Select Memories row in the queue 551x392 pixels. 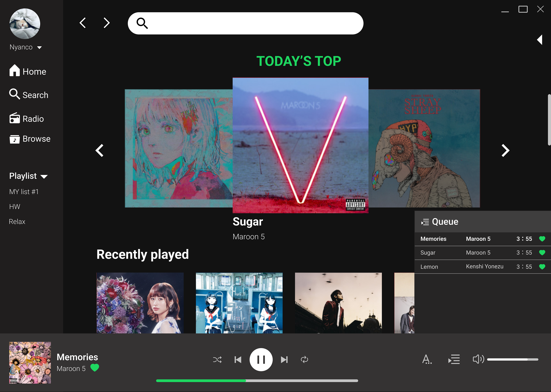(x=483, y=239)
